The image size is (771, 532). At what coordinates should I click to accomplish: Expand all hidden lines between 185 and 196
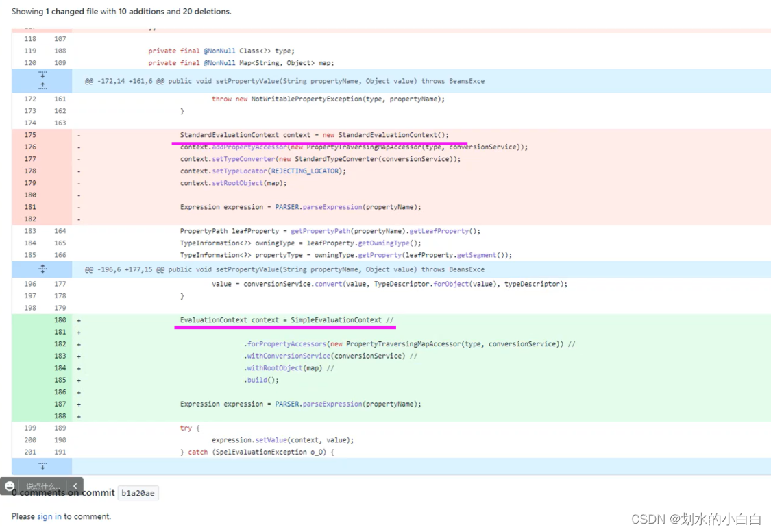42,269
